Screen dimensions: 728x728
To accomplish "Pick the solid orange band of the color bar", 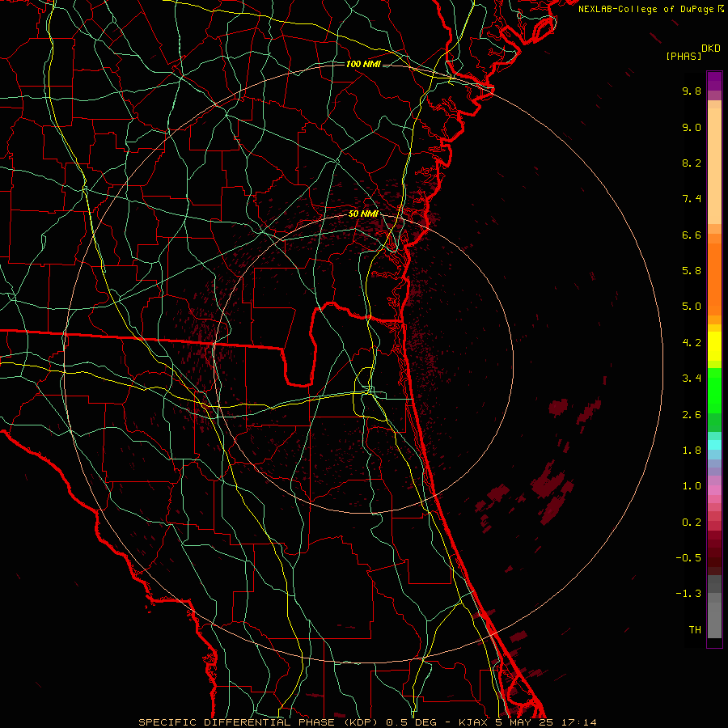I will coord(714,279).
